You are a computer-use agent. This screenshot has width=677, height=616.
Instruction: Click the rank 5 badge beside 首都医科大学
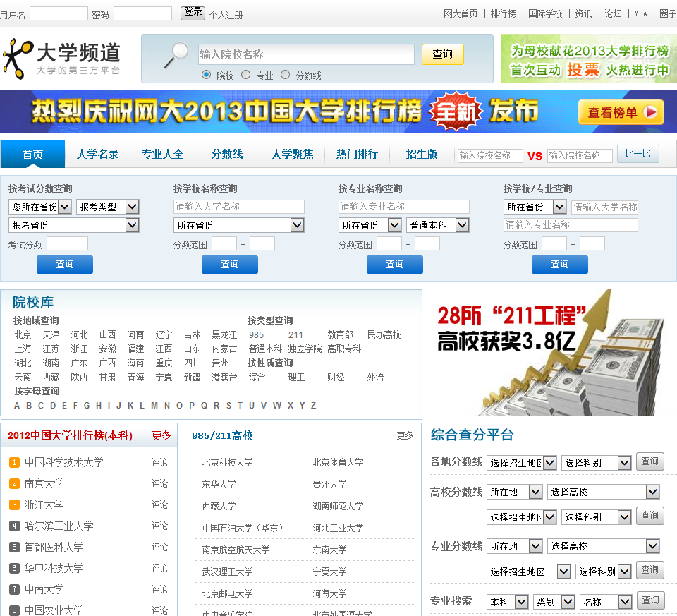14,548
